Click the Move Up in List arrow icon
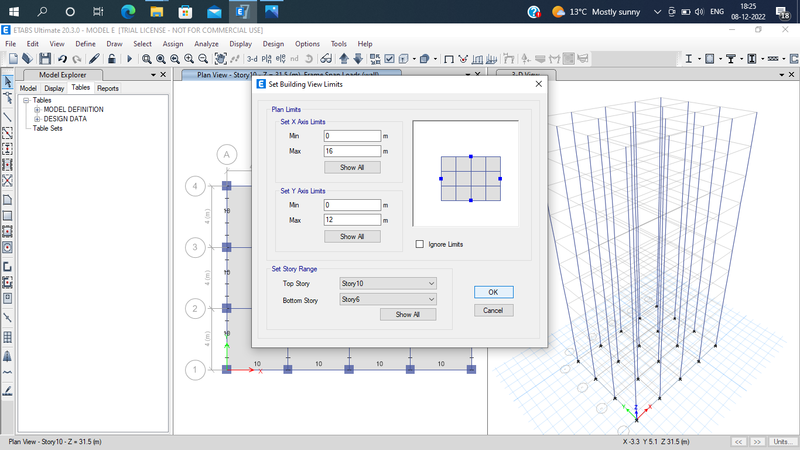 point(344,59)
